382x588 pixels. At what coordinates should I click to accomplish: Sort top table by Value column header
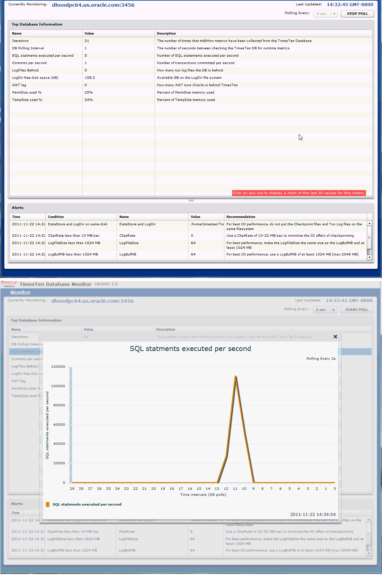point(118,33)
